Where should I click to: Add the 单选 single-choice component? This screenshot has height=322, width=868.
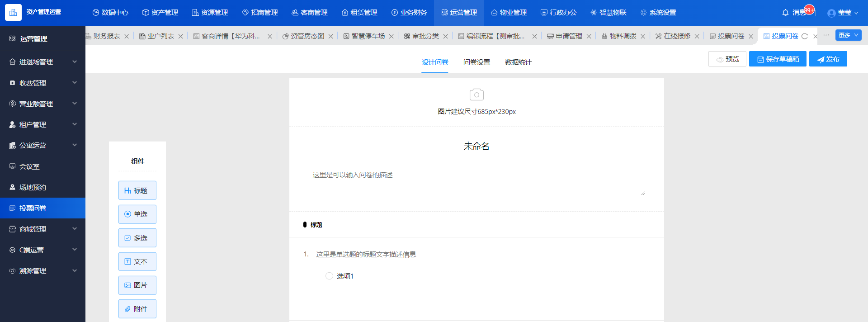coord(137,214)
